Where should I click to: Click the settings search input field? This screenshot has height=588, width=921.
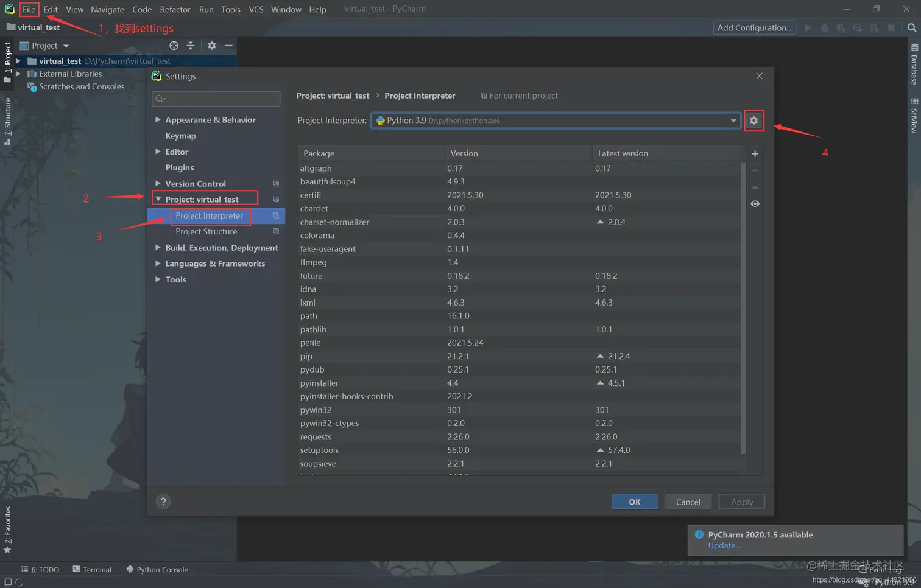click(x=216, y=99)
